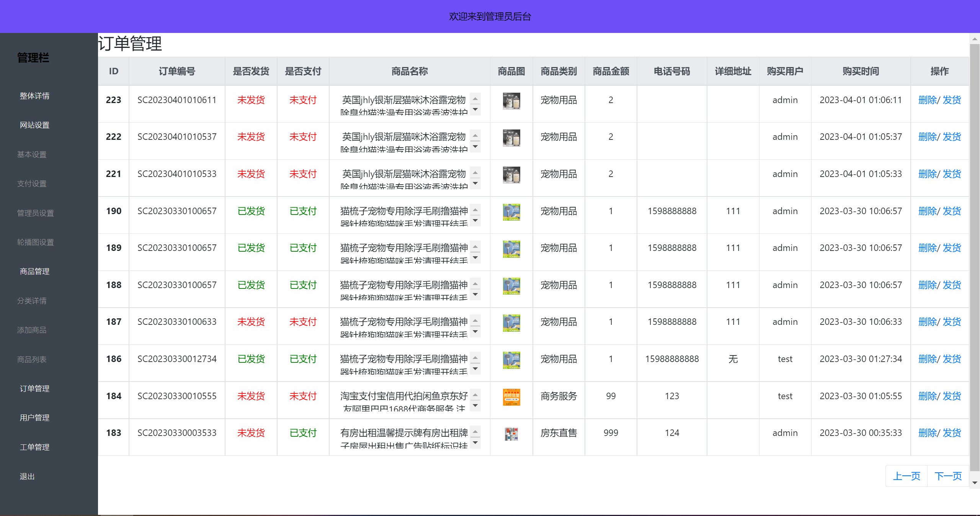Click 发货 for order 183
Image resolution: width=980 pixels, height=516 pixels.
click(952, 433)
